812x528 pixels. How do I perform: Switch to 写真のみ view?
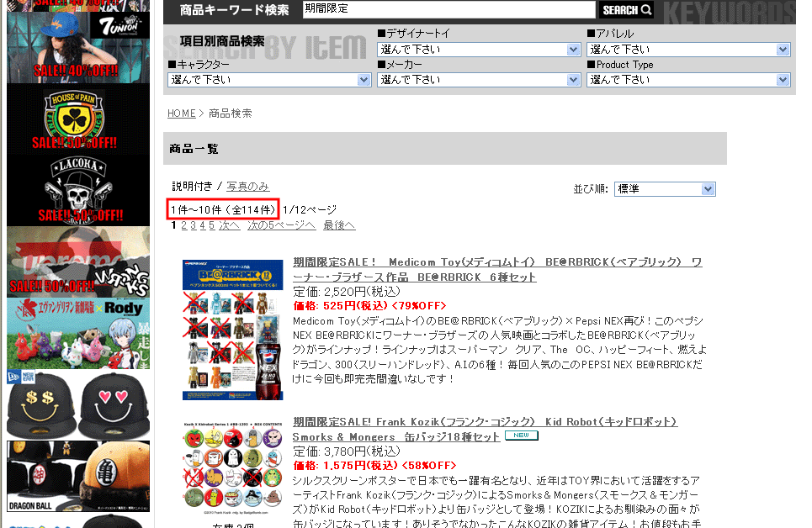[x=248, y=187]
